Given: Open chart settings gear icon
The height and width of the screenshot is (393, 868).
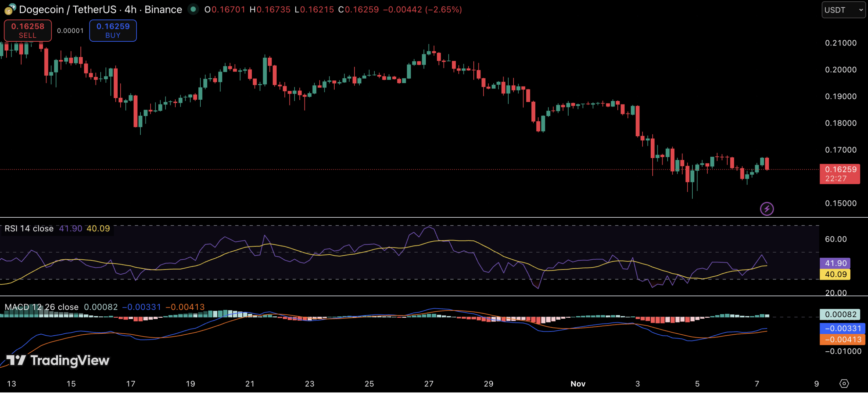Looking at the screenshot, I should (x=844, y=384).
